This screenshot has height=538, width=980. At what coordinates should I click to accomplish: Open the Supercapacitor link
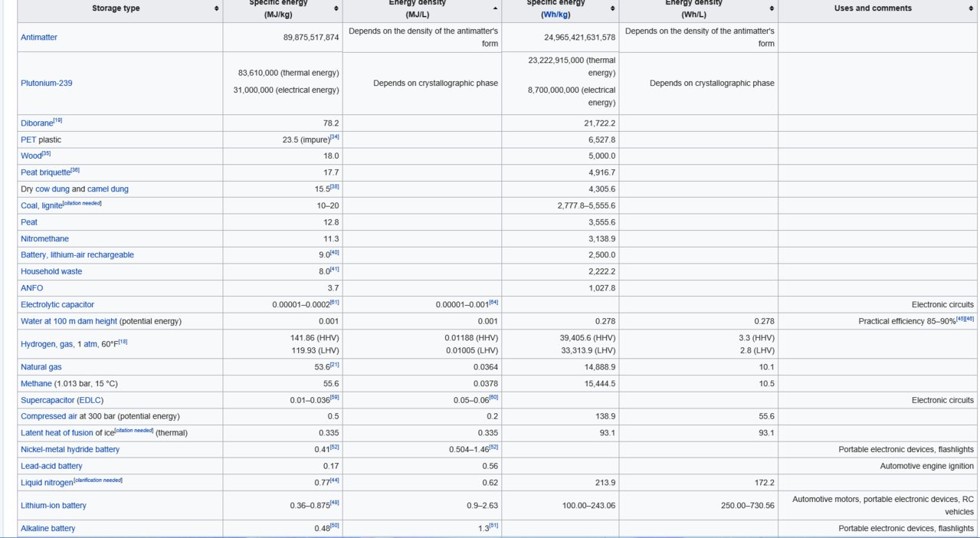[48, 400]
